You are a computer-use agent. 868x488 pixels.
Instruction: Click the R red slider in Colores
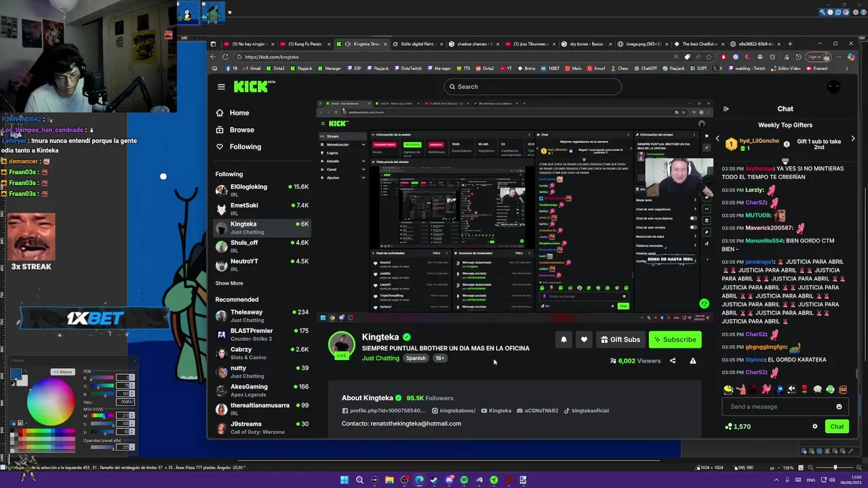coord(102,378)
